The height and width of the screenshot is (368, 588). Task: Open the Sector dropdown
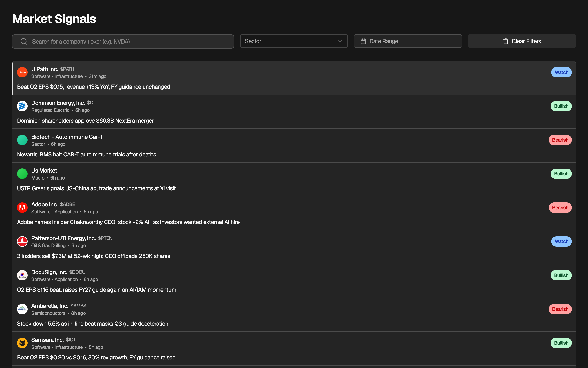click(x=294, y=41)
